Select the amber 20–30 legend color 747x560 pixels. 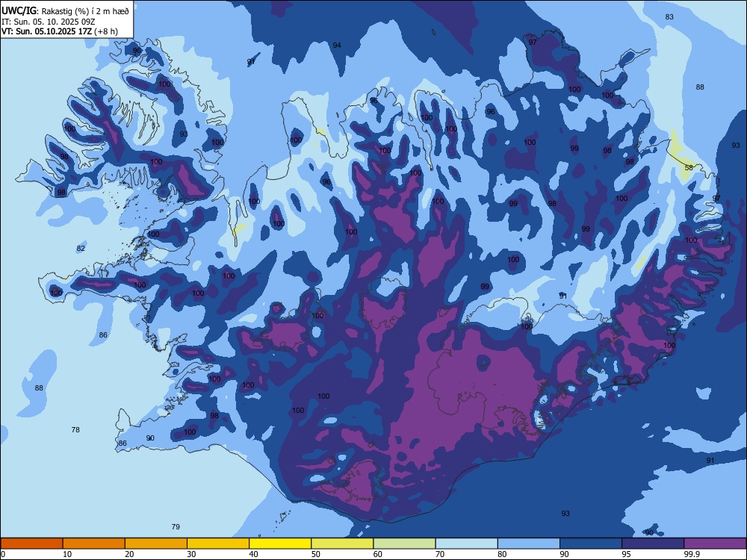156,544
